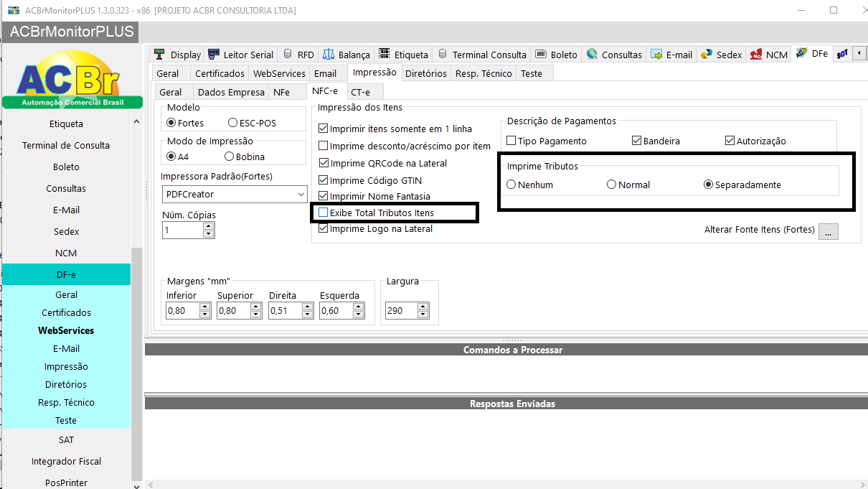
Task: Select Nenhum for Imprime Tributos
Action: point(511,185)
